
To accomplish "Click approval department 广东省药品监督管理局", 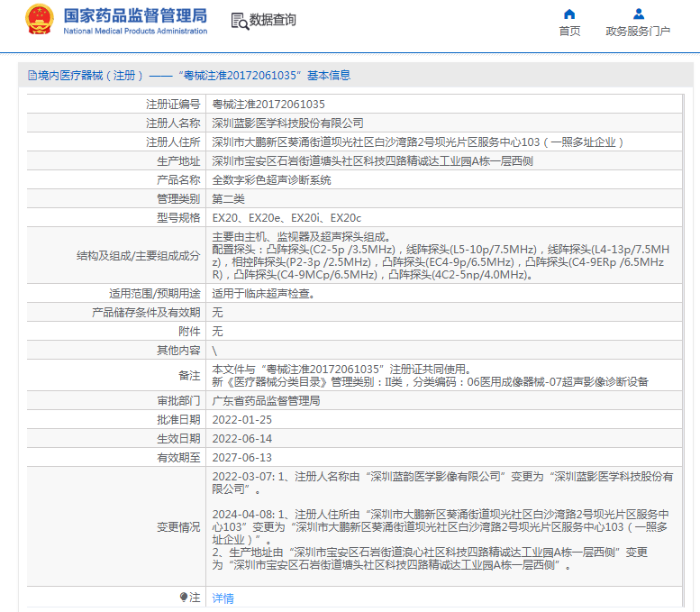I will click(x=266, y=400).
